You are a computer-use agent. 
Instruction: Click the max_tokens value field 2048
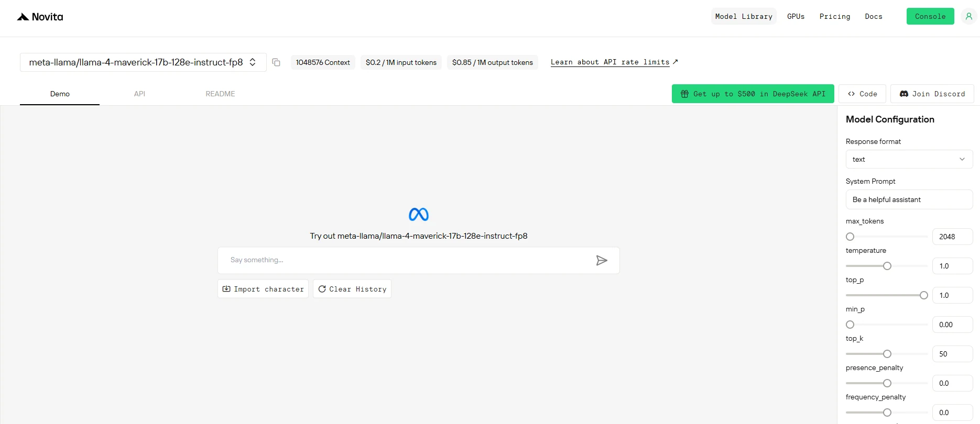click(x=953, y=237)
